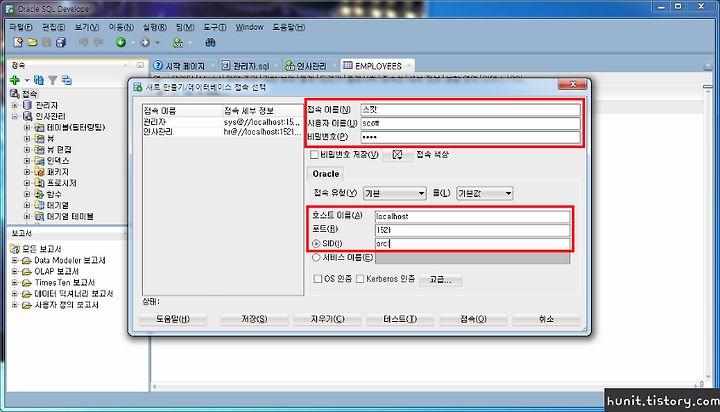Open the 접속 유형 dropdown
The image size is (720, 412).
point(394,193)
